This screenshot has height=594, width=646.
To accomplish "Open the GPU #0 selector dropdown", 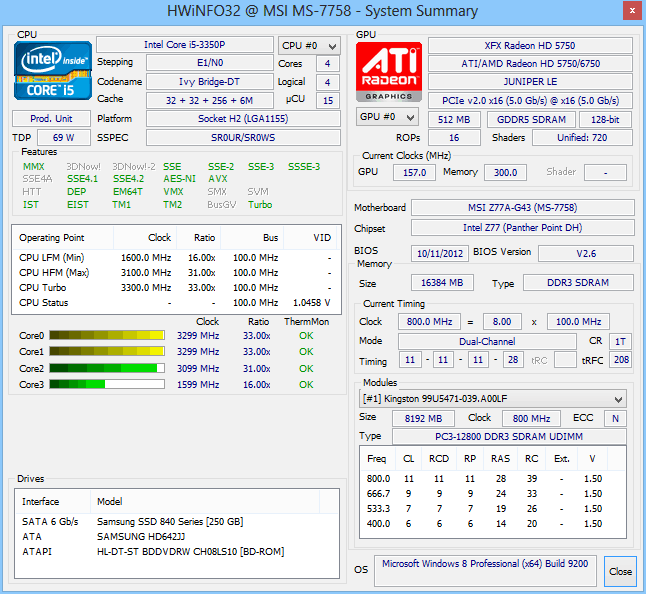I will point(388,118).
